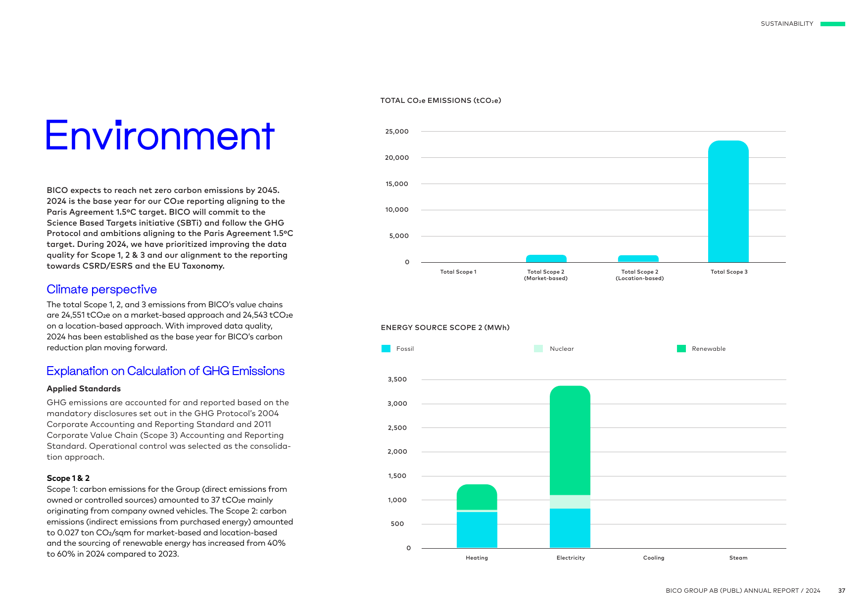Click the TOTAL CO2e EMISSIONS chart title

(440, 100)
